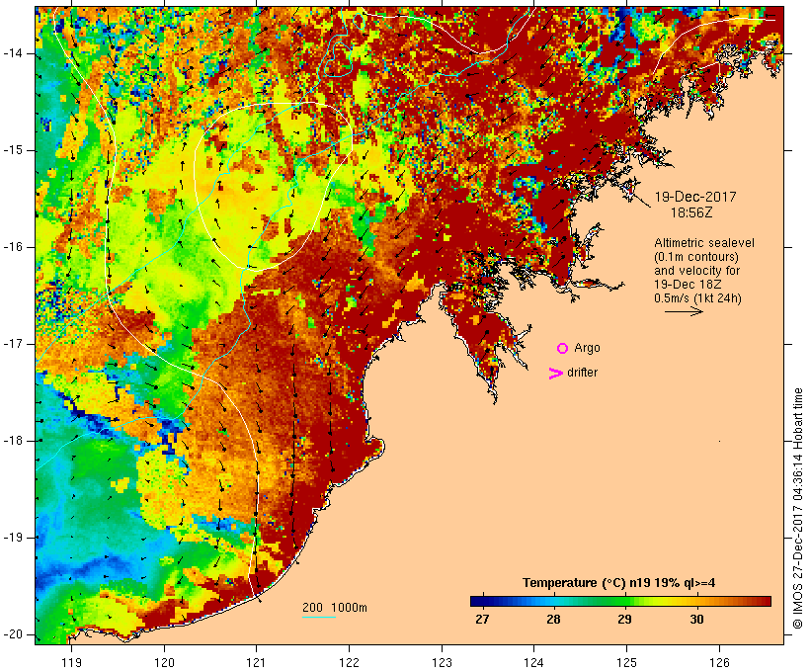This screenshot has width=810, height=672.
Task: Click the '27' colorbar tick label
Action: point(482,619)
